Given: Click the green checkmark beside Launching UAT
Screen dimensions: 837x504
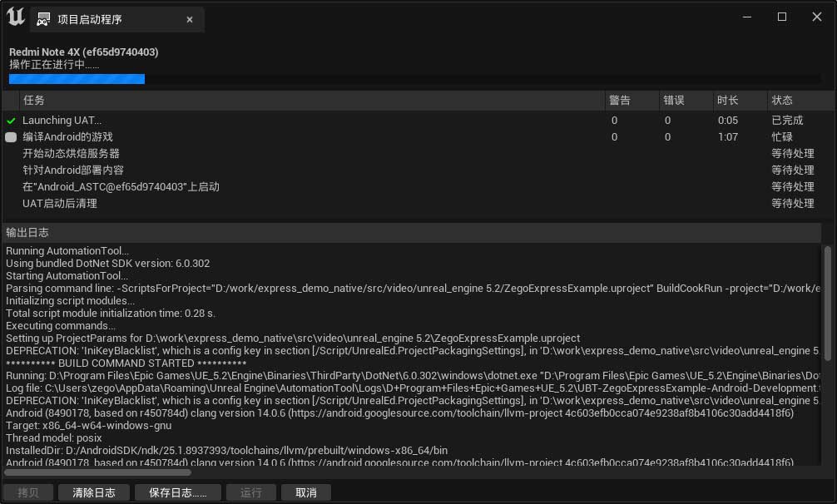Looking at the screenshot, I should click(11, 121).
